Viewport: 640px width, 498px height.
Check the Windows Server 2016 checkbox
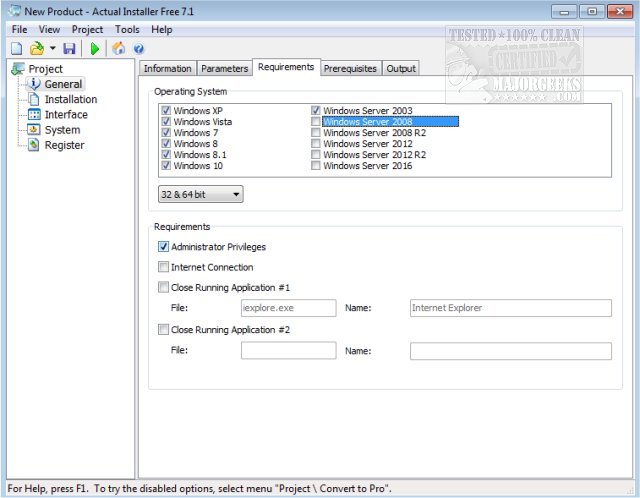click(x=316, y=165)
